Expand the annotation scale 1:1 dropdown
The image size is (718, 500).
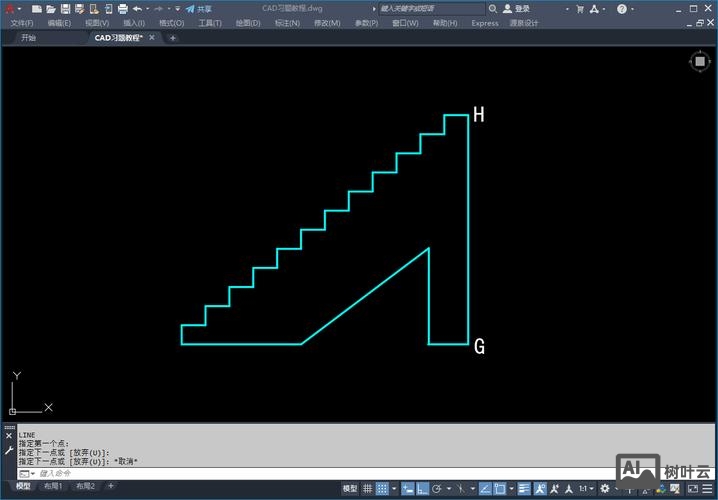[586, 489]
